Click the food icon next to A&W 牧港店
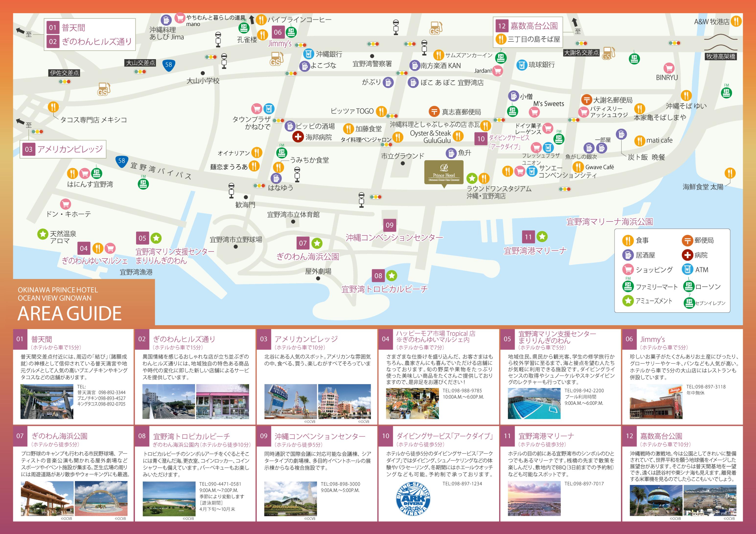Image resolution: width=756 pixels, height=534 pixels. 736,22
